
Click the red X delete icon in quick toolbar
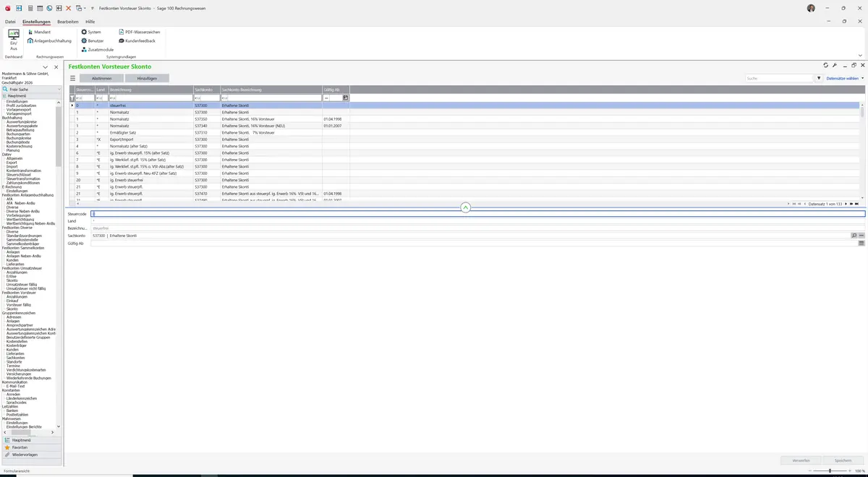tap(69, 8)
